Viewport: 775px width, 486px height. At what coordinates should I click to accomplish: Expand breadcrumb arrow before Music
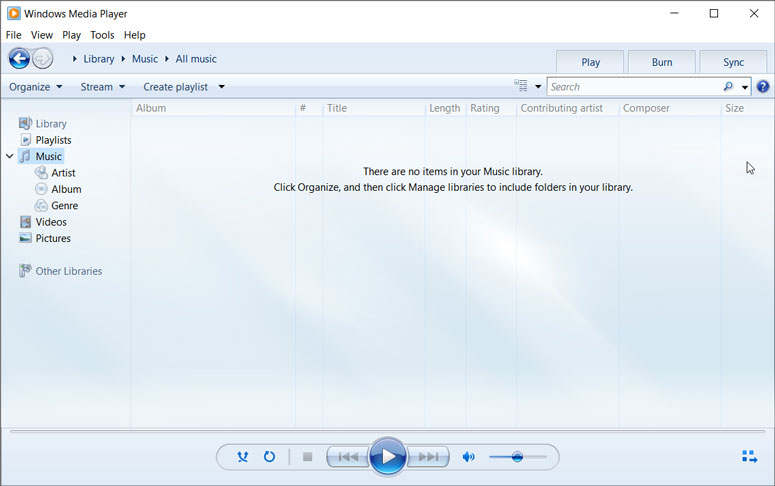click(123, 59)
